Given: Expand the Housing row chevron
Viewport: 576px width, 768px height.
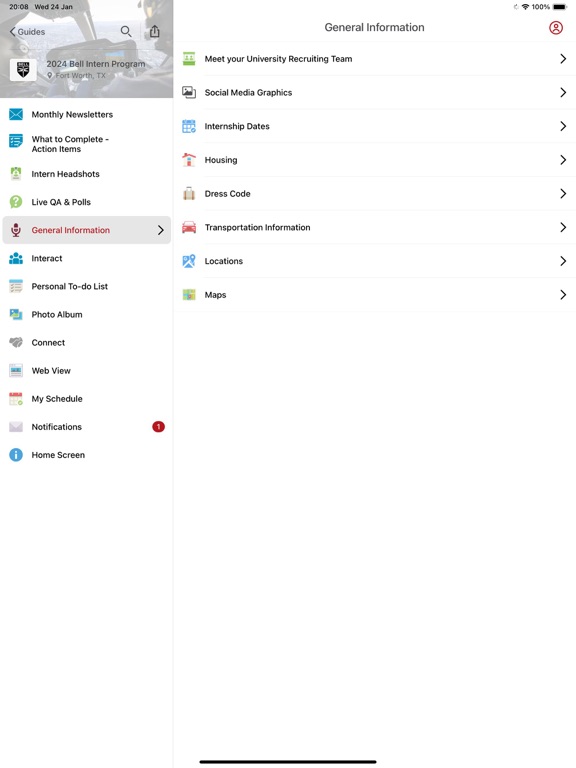Looking at the screenshot, I should pos(563,160).
